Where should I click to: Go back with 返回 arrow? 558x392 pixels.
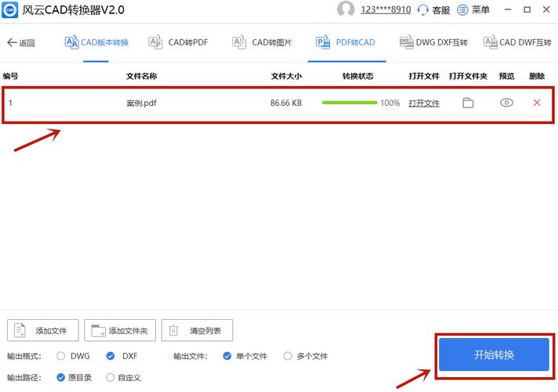20,42
